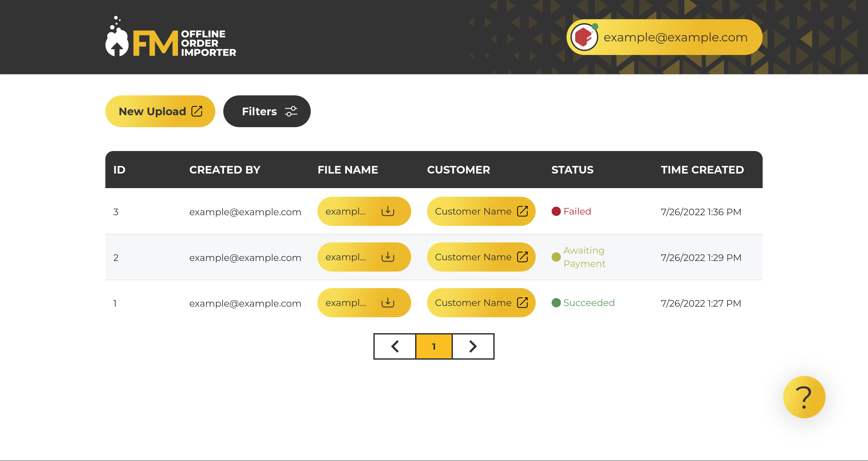Click download icon in row 1
868x461 pixels.
[x=388, y=303]
